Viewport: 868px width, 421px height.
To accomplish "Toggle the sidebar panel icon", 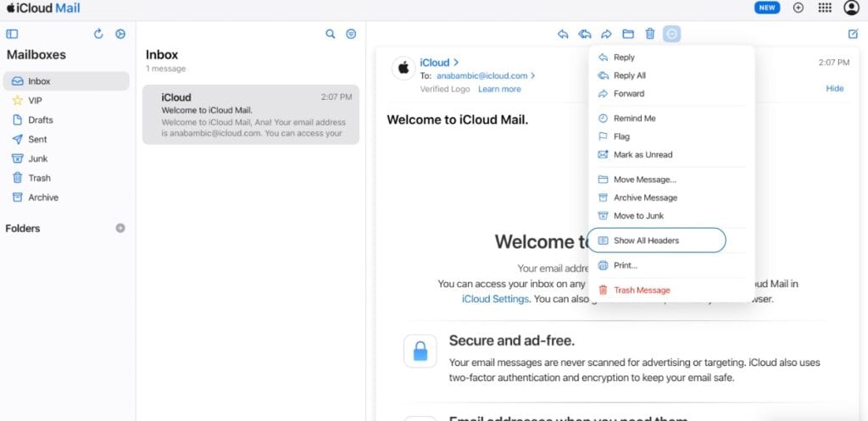I will pyautogui.click(x=12, y=34).
